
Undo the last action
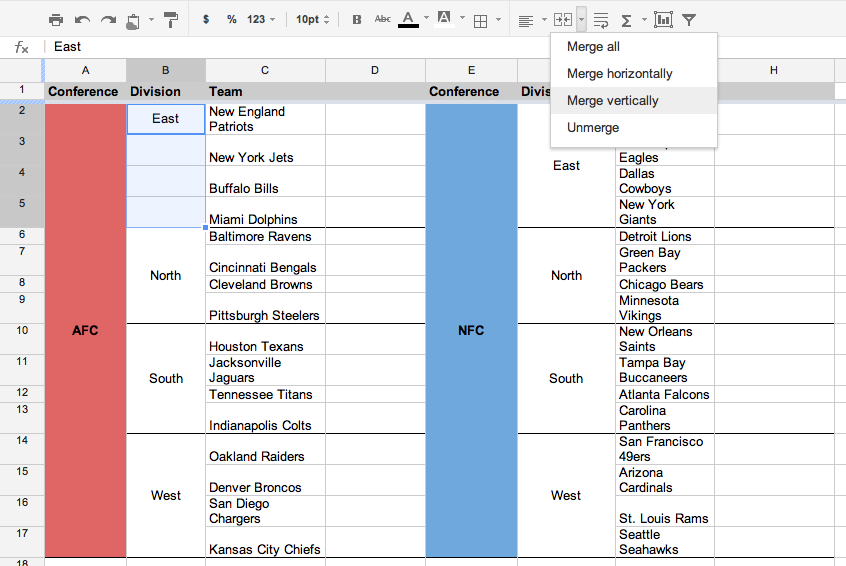pos(82,20)
